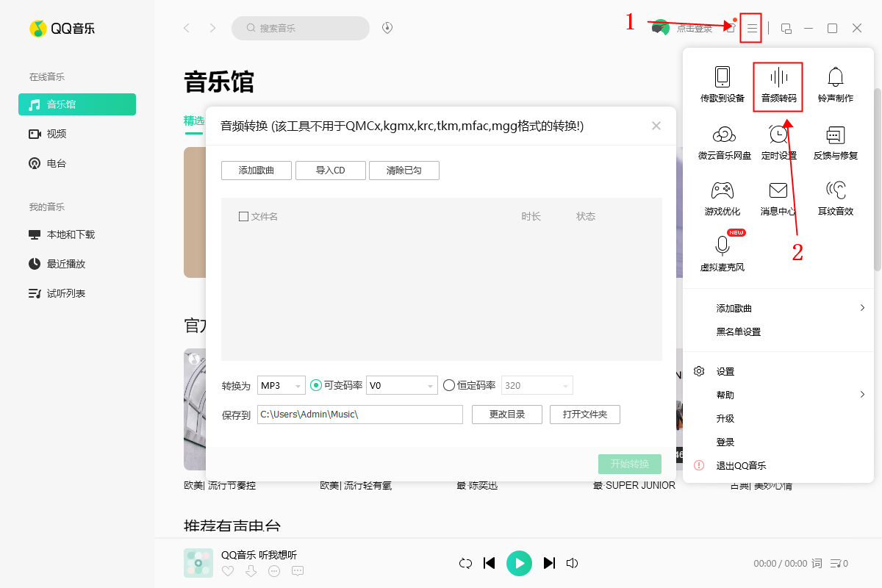Screen dimensions: 882x588
Task: Open the 虚拟麦克风 virtual microphone feature
Action: click(x=722, y=254)
